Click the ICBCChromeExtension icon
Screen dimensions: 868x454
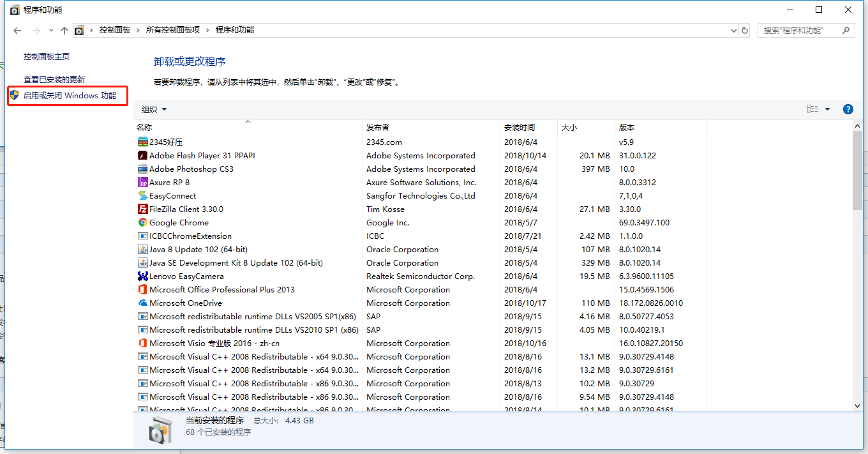142,236
